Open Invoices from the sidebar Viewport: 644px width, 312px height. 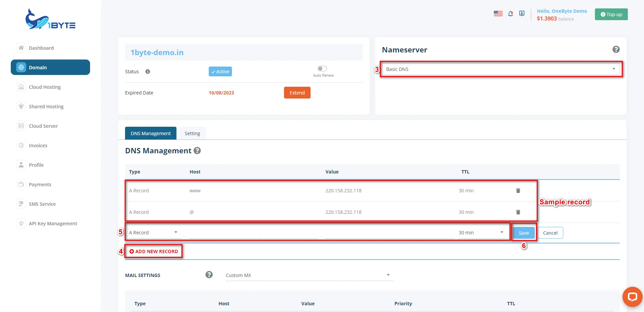[x=38, y=145]
